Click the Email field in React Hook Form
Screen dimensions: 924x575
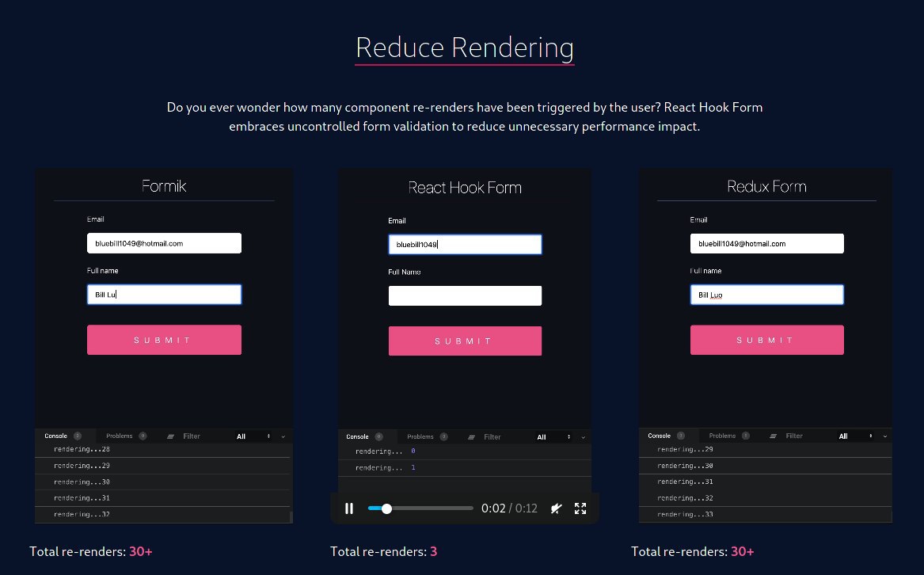465,244
